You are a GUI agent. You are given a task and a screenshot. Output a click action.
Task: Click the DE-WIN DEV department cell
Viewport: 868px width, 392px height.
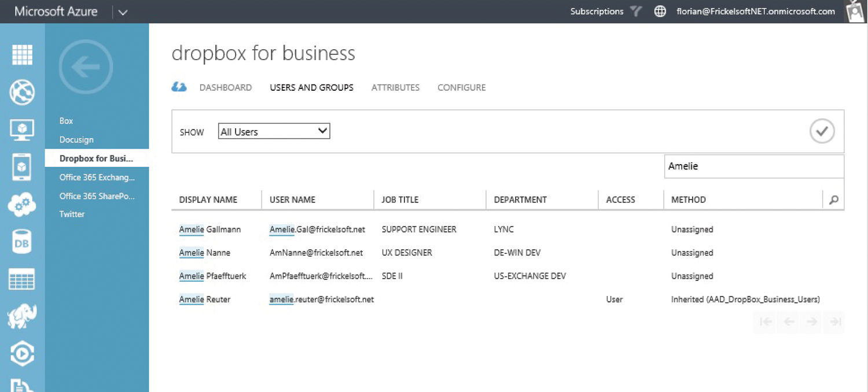point(517,253)
